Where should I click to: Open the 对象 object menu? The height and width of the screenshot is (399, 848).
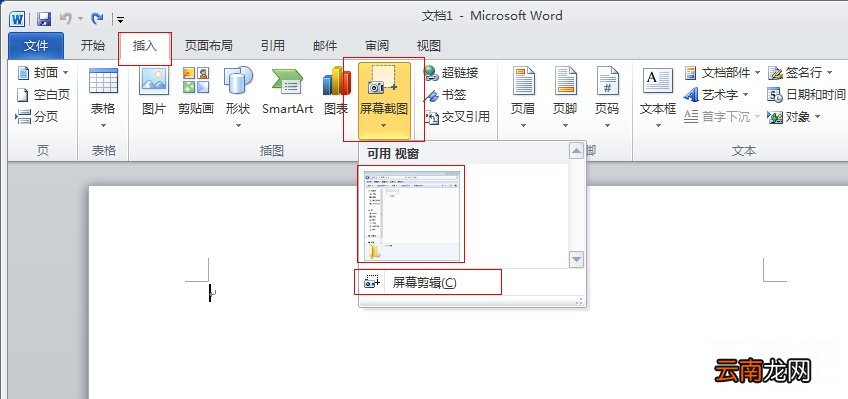coord(794,116)
